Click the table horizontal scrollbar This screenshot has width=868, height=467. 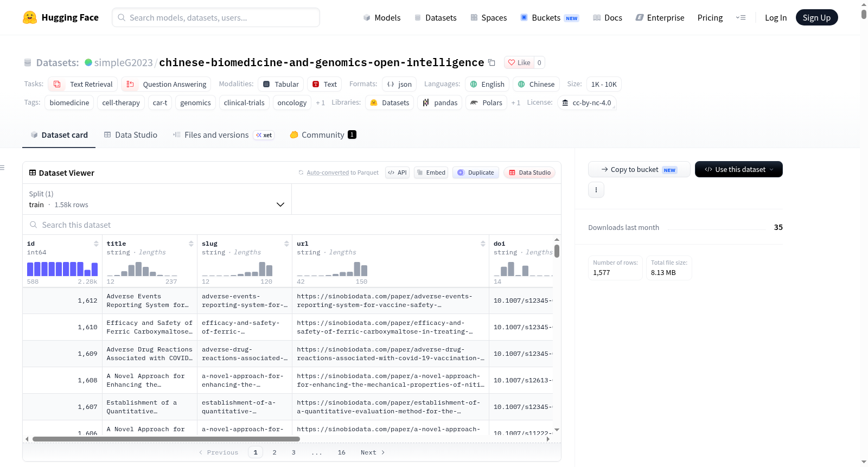tap(166, 439)
